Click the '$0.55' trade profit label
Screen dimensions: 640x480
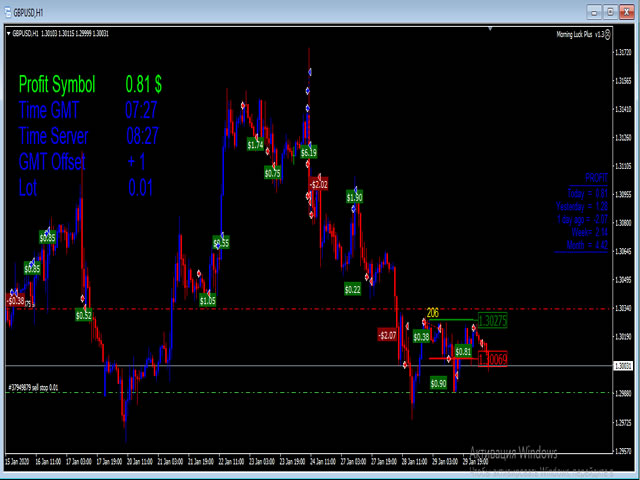pos(221,243)
